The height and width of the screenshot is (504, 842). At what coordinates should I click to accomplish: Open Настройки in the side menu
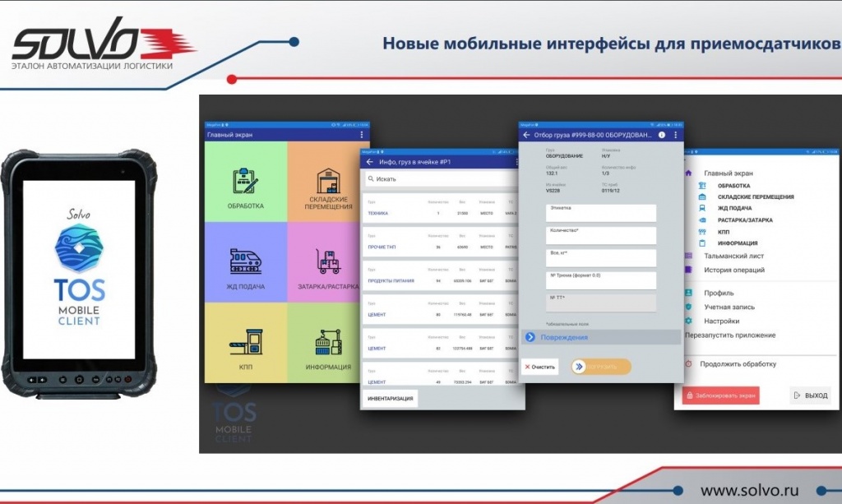721,321
